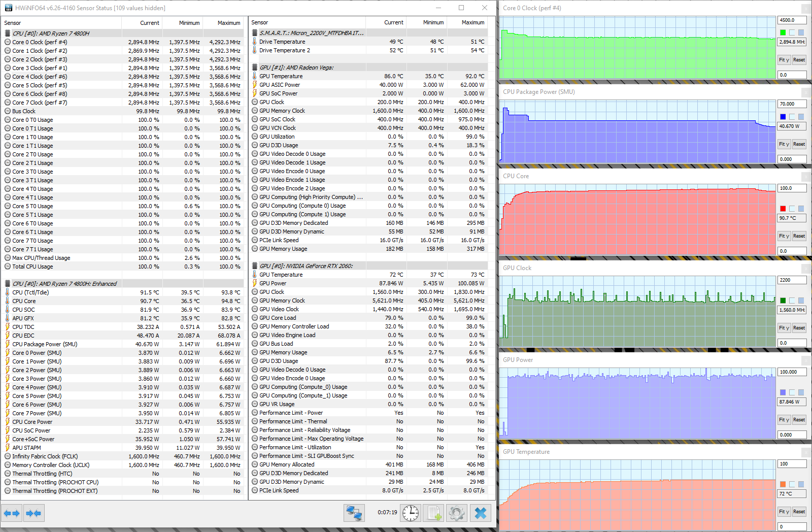Select the Thermal Throttling (HTC) row
The image size is (812, 532).
123,474
